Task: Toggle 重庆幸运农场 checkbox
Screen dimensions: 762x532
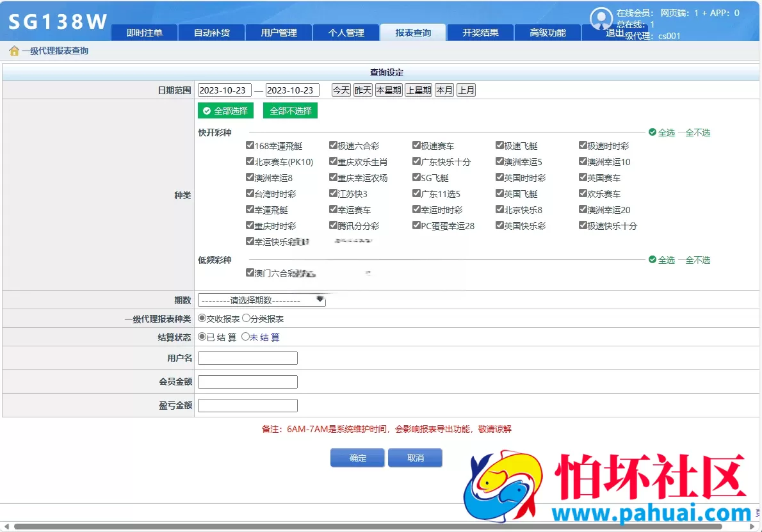Action: [333, 177]
